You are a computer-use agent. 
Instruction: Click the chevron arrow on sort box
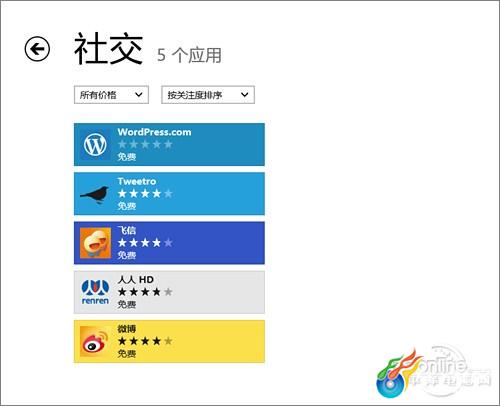coord(245,95)
